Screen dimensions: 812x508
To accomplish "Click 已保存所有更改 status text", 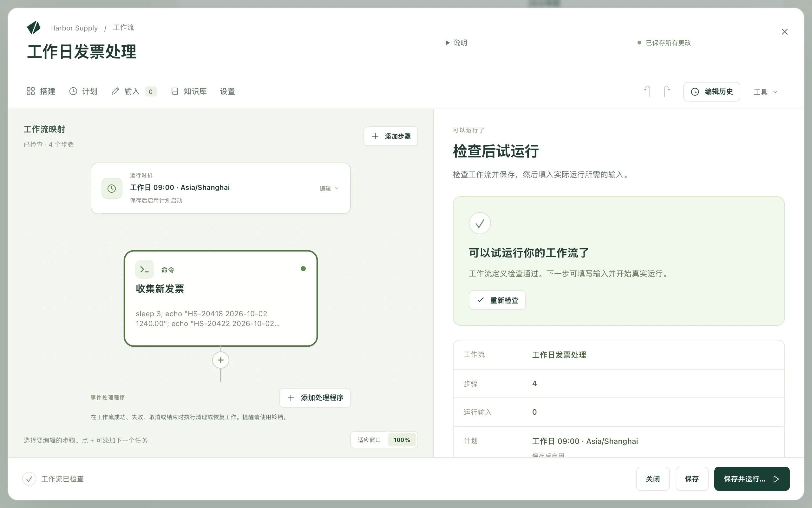I will [x=668, y=43].
